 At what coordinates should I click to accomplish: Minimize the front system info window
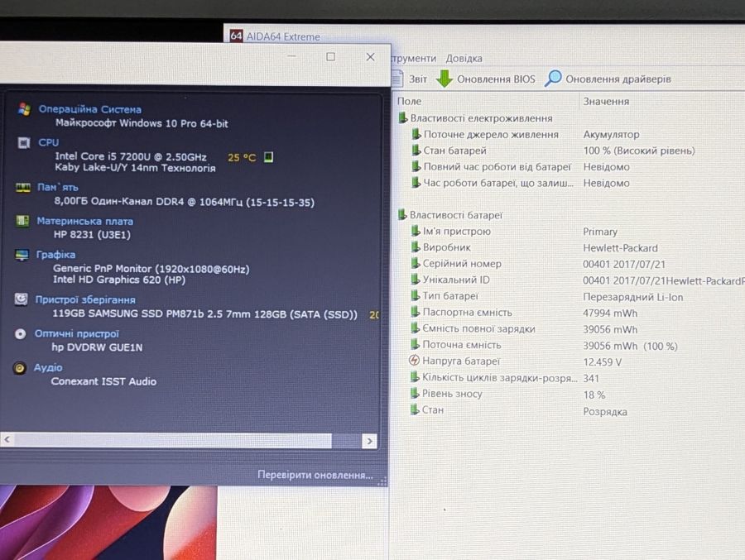pyautogui.click(x=291, y=56)
